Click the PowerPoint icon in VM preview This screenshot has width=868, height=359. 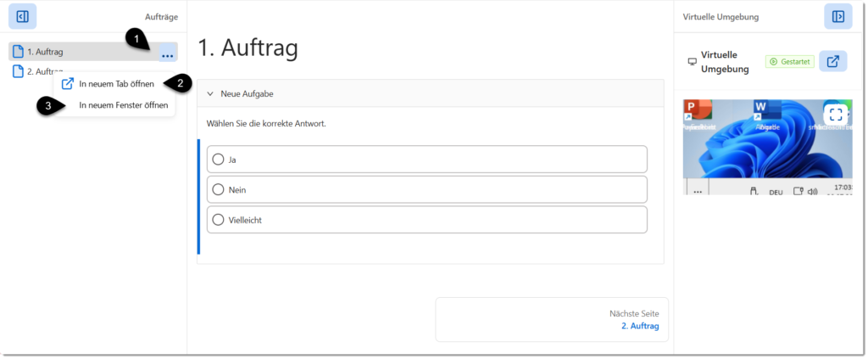point(697,110)
